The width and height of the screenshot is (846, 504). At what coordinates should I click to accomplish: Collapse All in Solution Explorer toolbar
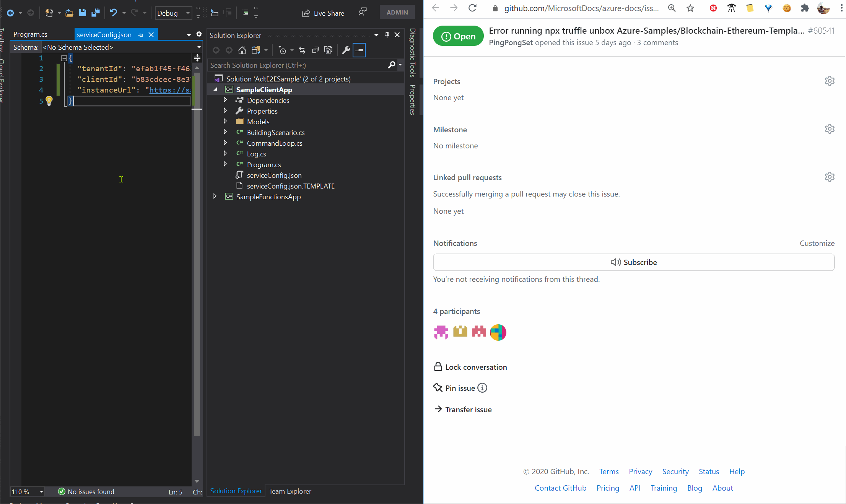(x=315, y=50)
